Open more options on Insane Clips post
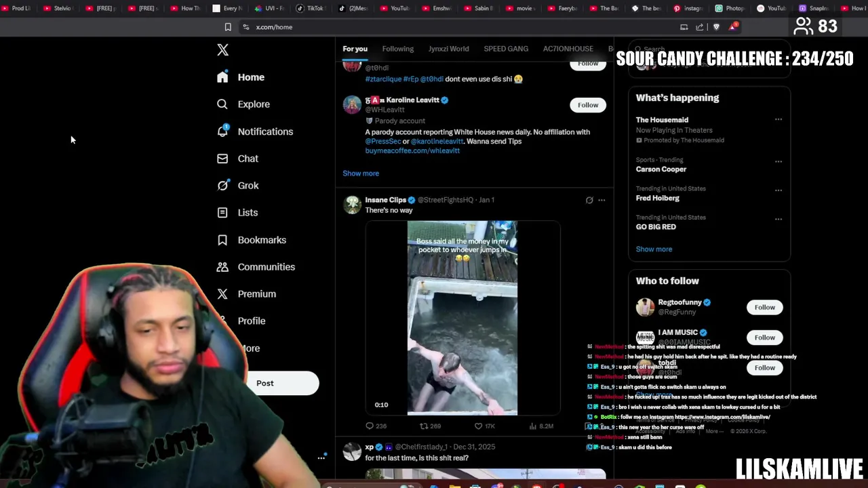Viewport: 868px width, 488px height. pyautogui.click(x=601, y=200)
